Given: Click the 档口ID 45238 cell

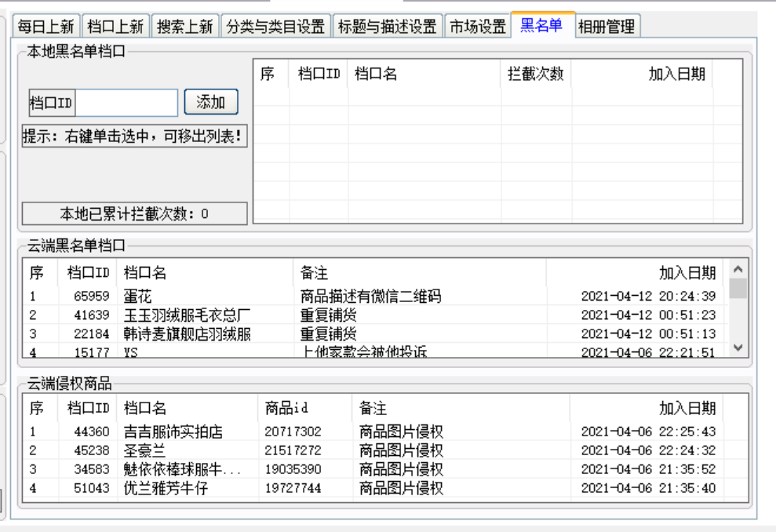Looking at the screenshot, I should pos(92,450).
